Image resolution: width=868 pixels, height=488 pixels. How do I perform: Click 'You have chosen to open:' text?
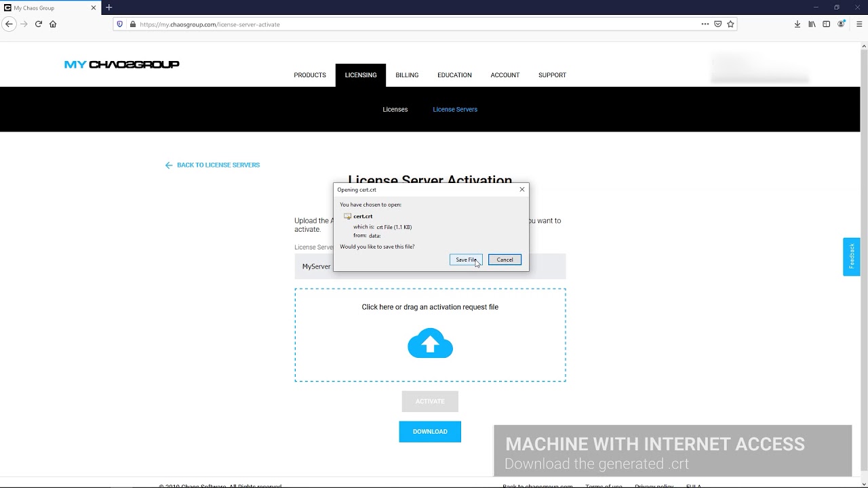coord(370,205)
